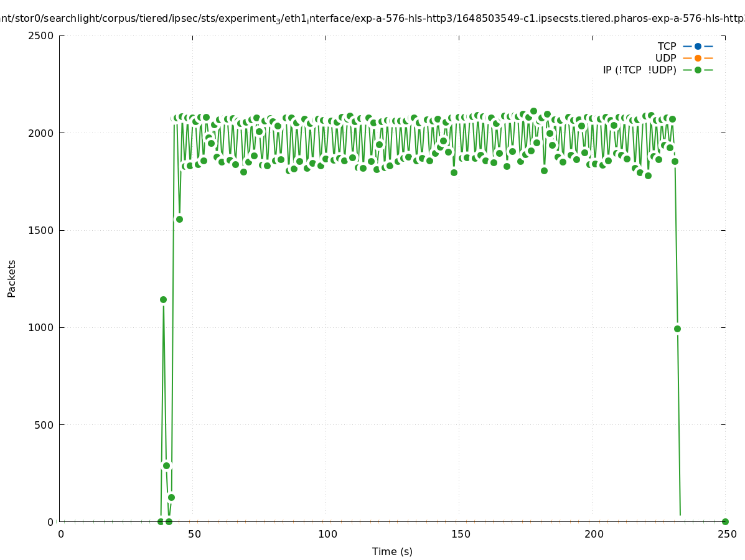
Task: Click the 2500 y-axis tick label
Action: (x=42, y=35)
